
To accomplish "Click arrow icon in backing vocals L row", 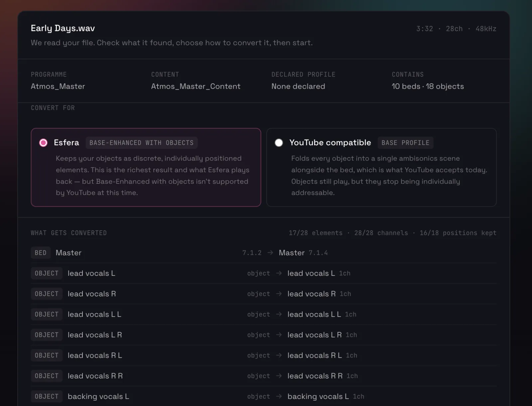I will (279, 396).
